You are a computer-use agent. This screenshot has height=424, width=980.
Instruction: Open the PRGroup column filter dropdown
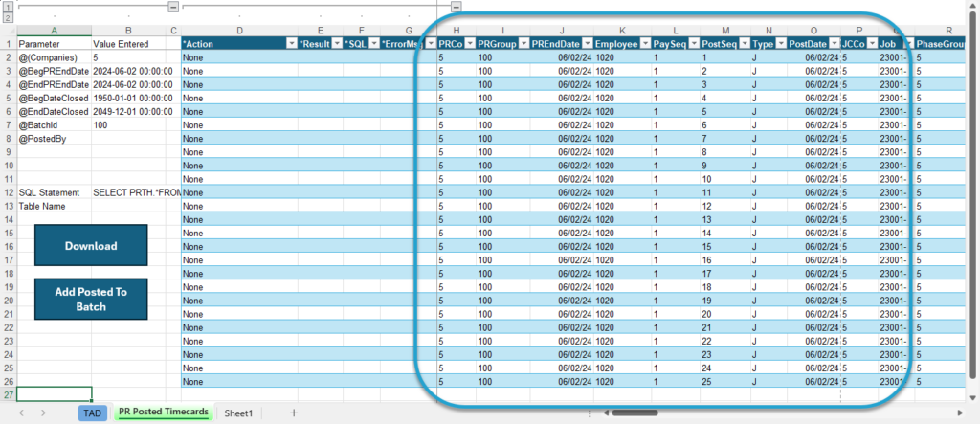523,44
